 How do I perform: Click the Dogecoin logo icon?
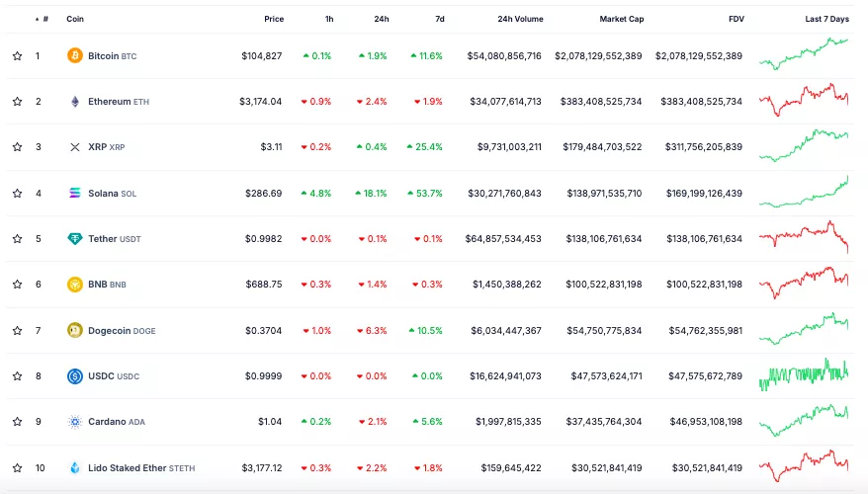coord(74,331)
